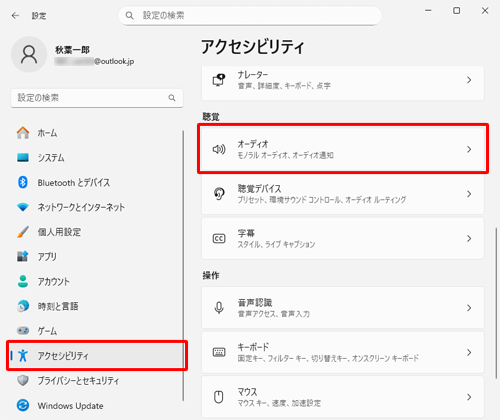This screenshot has height=420, width=500.
Task: Click the 聴覚デバイス ear icon
Action: coord(219,194)
